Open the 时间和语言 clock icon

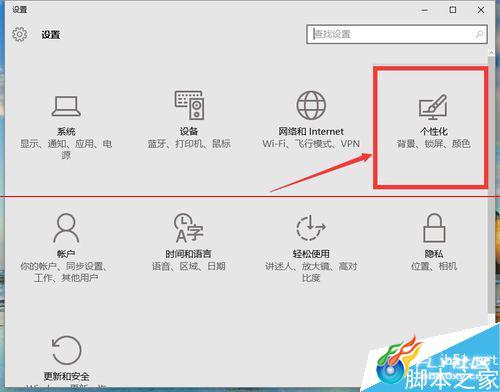189,228
